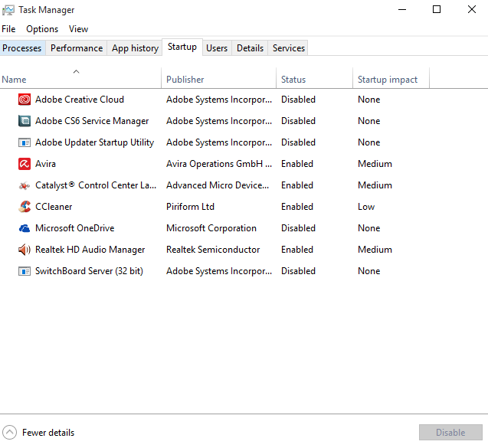Image resolution: width=488 pixels, height=448 pixels.
Task: Click the Adobe Updater Startup Utility icon
Action: point(24,142)
